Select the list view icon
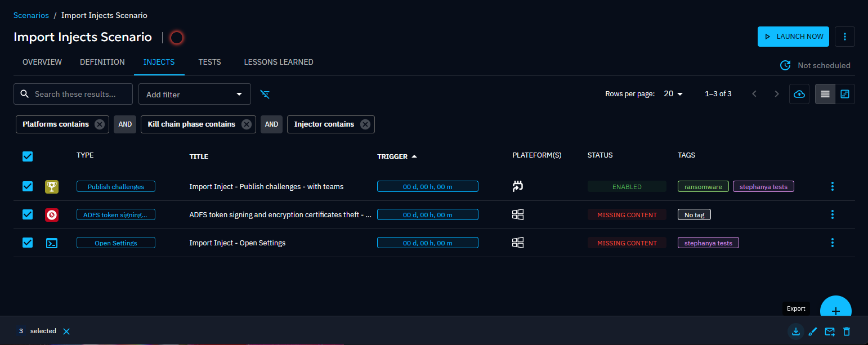 [825, 94]
